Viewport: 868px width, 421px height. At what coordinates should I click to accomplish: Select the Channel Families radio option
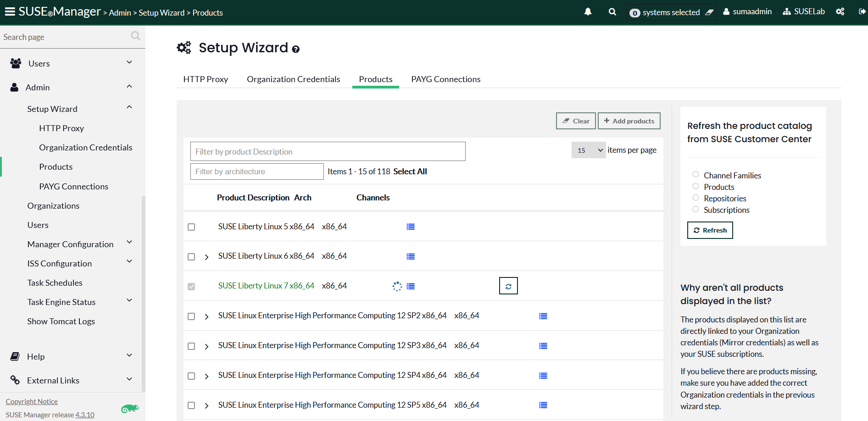pyautogui.click(x=696, y=174)
